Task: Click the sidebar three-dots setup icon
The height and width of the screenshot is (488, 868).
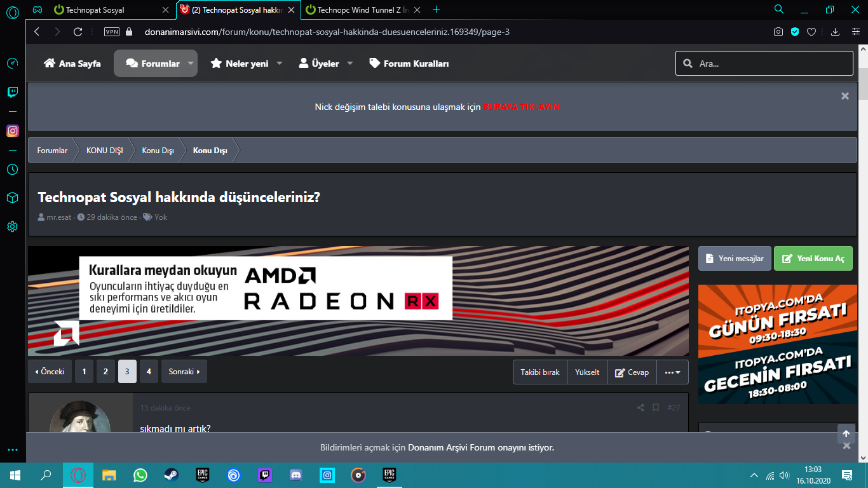Action: click(12, 450)
